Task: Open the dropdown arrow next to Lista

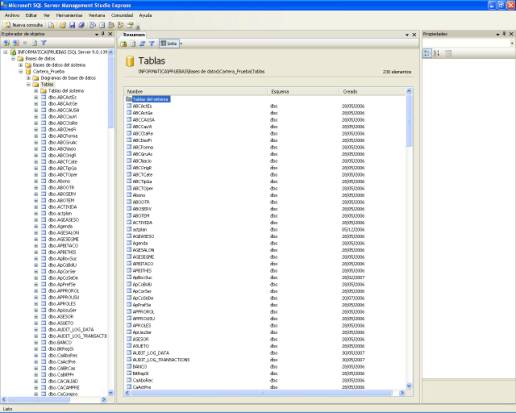Action: [x=181, y=44]
